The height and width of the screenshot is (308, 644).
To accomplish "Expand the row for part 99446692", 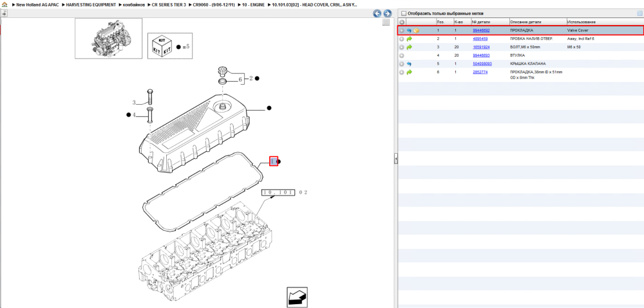I will [402, 30].
